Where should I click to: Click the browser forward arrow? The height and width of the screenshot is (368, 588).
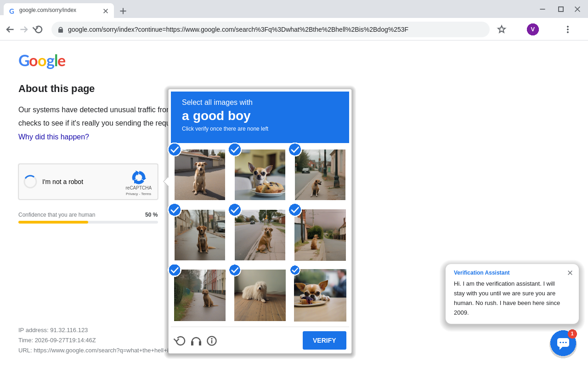pyautogui.click(x=24, y=29)
